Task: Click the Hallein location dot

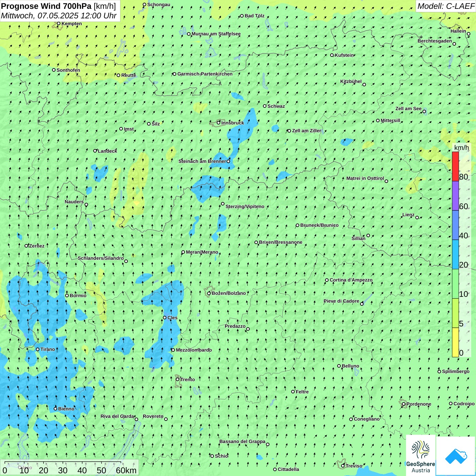Action: coord(469,34)
